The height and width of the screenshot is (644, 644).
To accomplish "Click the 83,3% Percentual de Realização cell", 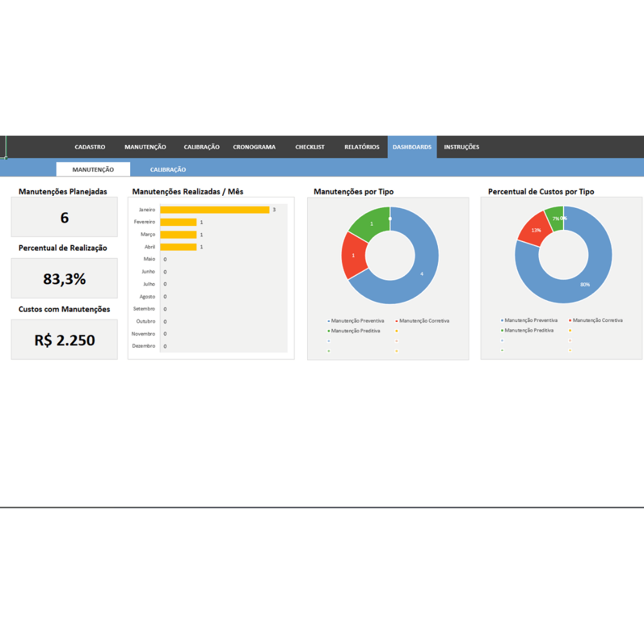I will click(x=64, y=278).
